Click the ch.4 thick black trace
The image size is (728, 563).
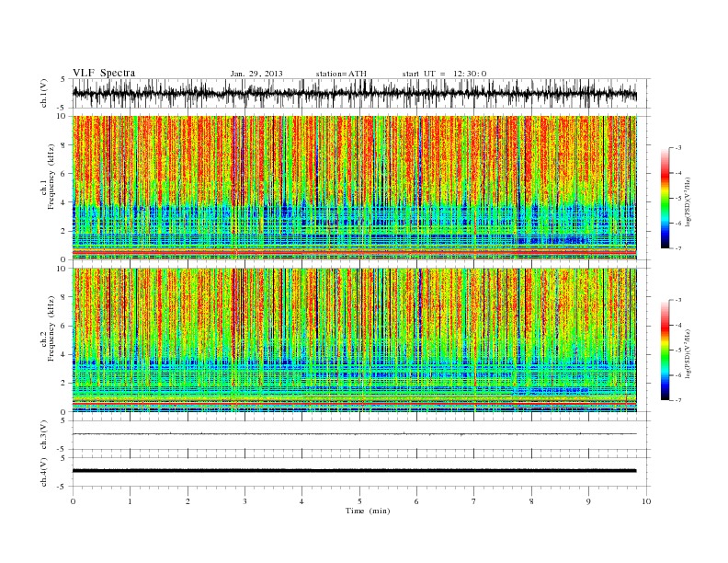(x=355, y=471)
